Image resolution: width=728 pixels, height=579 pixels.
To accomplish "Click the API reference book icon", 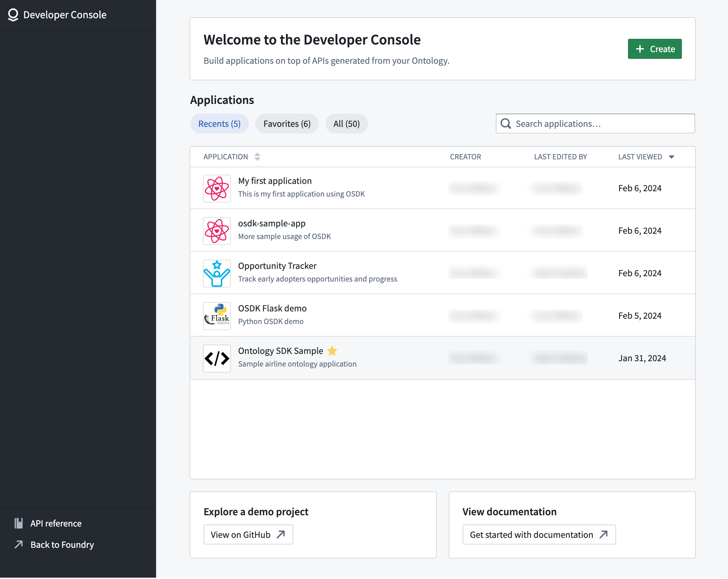I will tap(19, 524).
